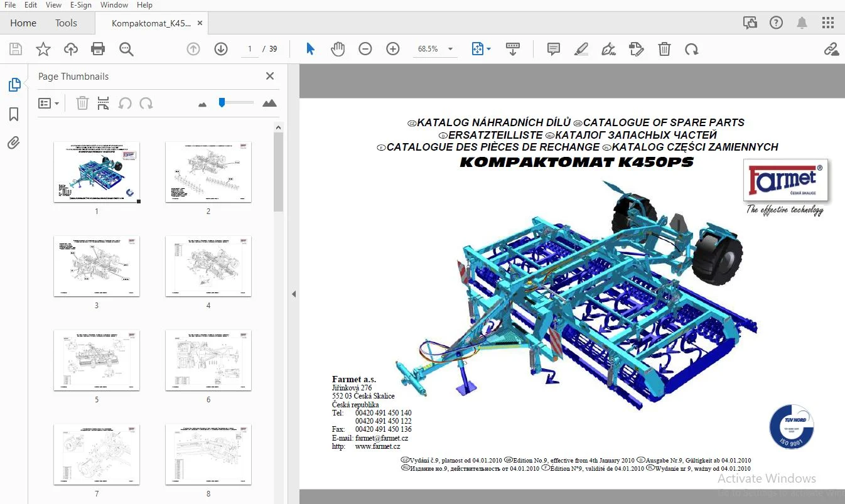Add the file to favorites with the star

[43, 49]
